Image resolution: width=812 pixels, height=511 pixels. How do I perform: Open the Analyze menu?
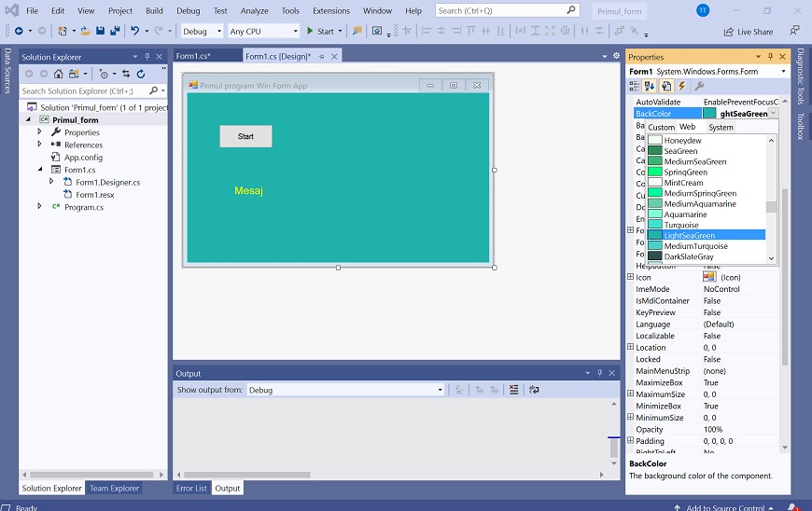point(254,10)
